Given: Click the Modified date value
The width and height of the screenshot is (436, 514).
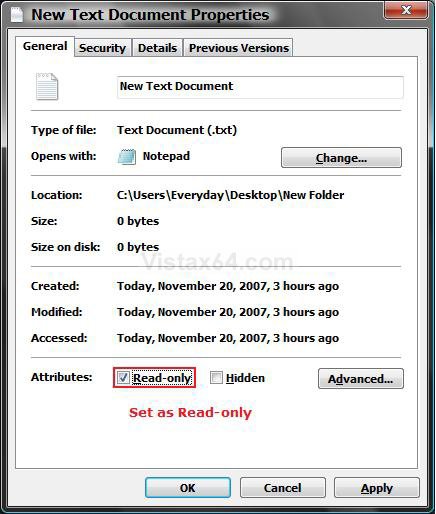Looking at the screenshot, I should pyautogui.click(x=228, y=312).
